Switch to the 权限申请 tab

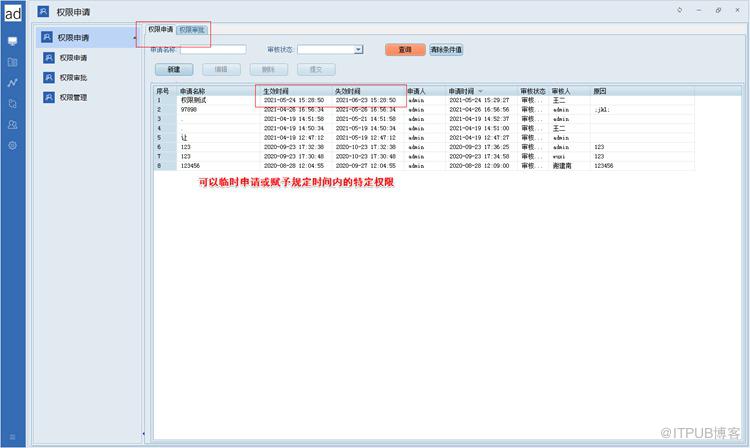pos(160,30)
